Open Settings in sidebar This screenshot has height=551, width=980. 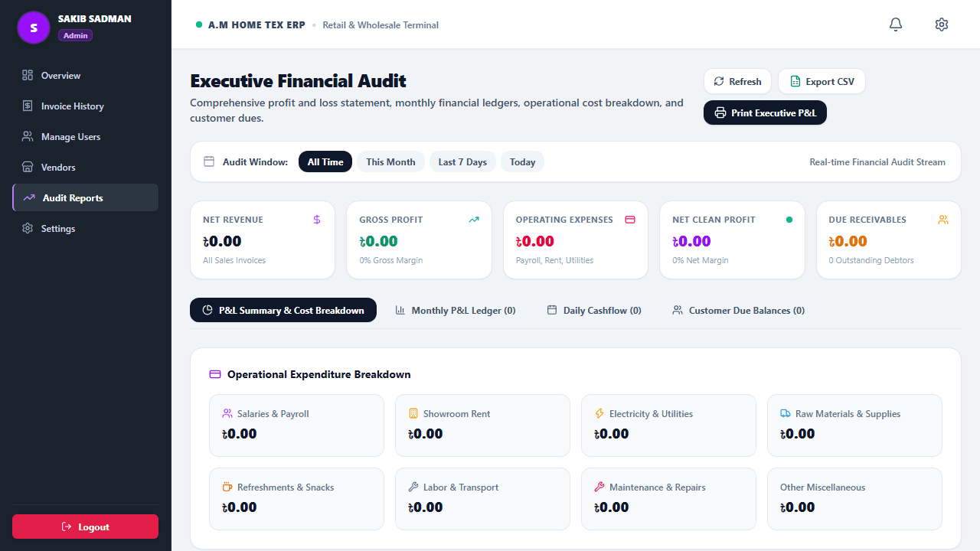coord(86,228)
